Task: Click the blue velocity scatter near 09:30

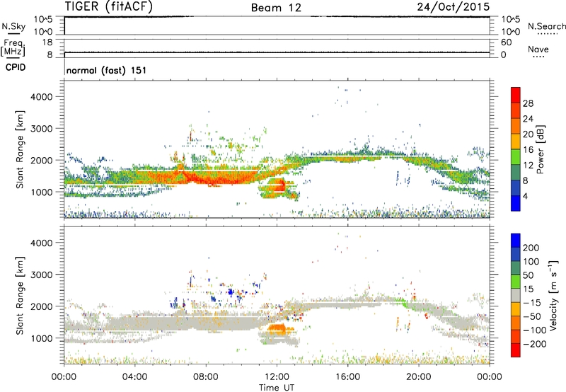Action: point(231,292)
